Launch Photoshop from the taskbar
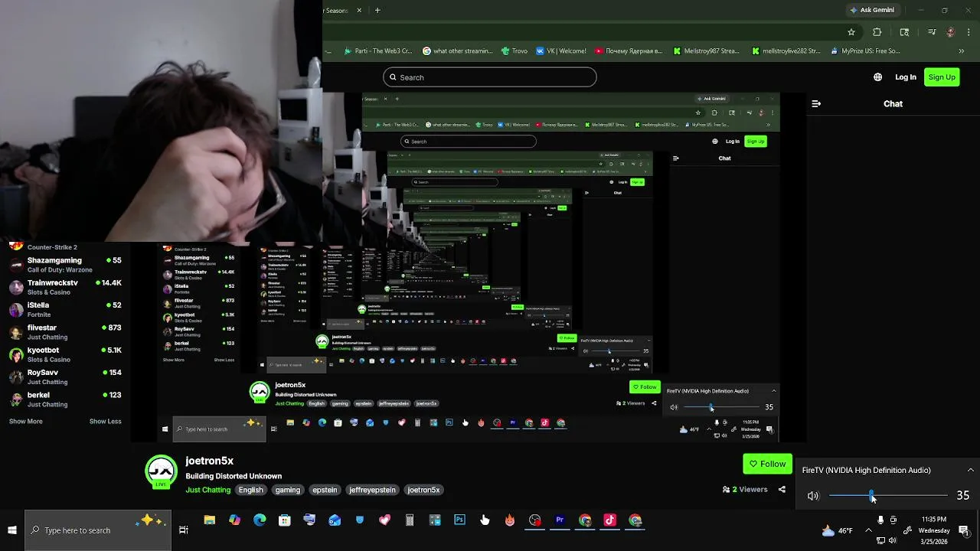The height and width of the screenshot is (551, 980). point(459,520)
